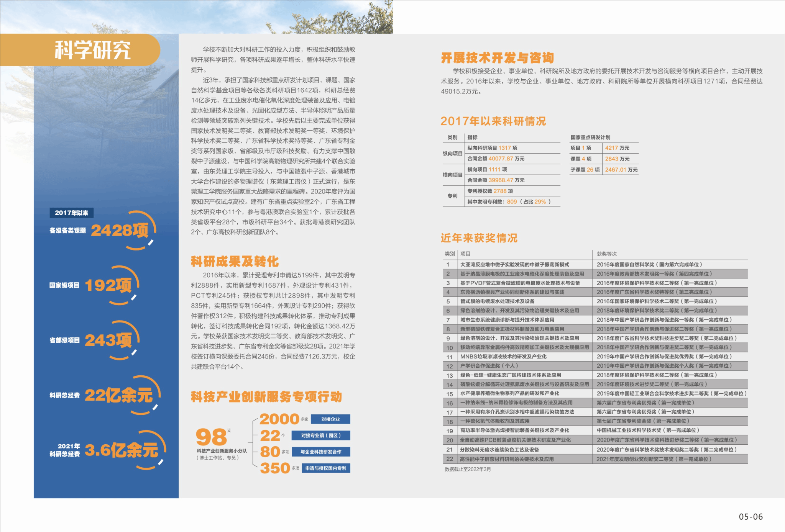Viewport: 785px width, 532px height.
Task: Click the 申请与授权国内专利 blue label
Action: point(326,468)
